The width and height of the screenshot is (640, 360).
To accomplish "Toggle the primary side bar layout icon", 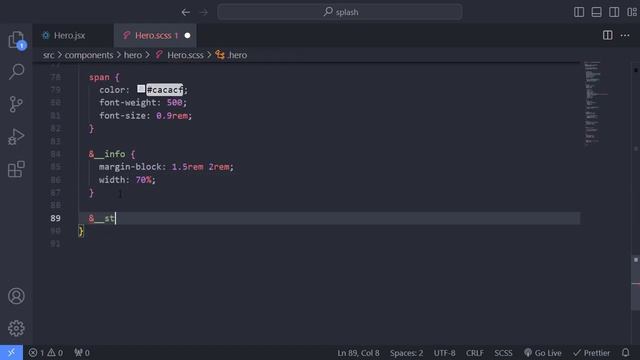I will (x=579, y=12).
